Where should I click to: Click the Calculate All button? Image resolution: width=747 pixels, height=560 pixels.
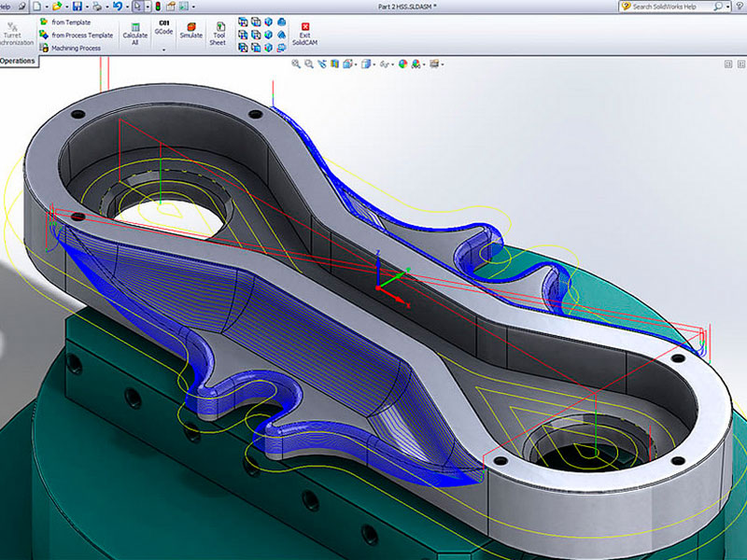pos(135,33)
